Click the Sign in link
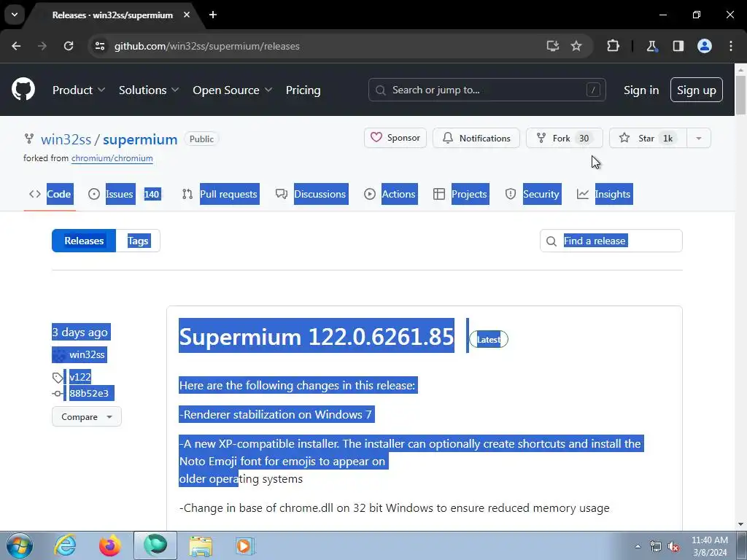Screen dimensions: 747x560 pyautogui.click(x=641, y=90)
